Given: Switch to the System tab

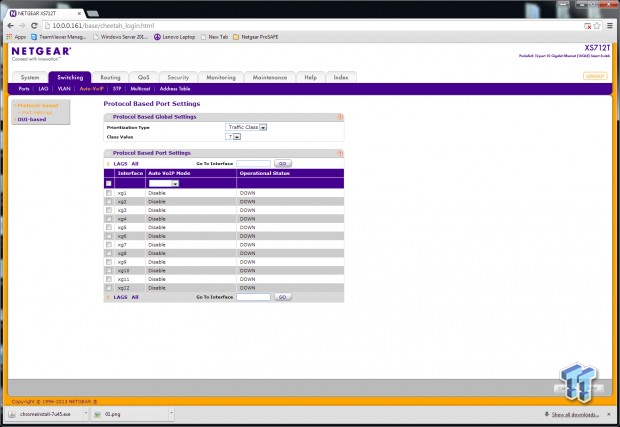Looking at the screenshot, I should [30, 77].
